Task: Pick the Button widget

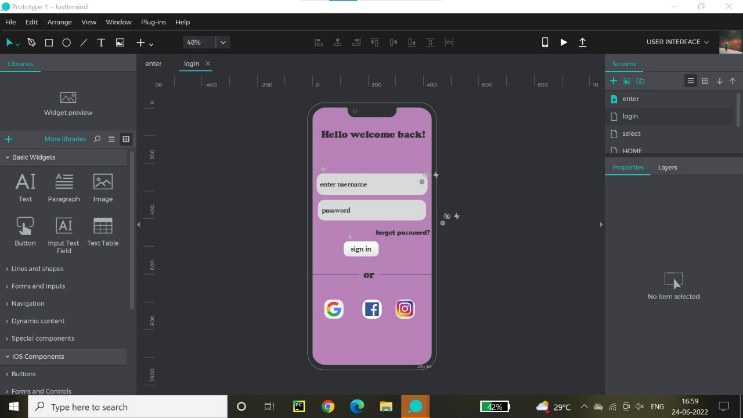Action: pyautogui.click(x=25, y=231)
